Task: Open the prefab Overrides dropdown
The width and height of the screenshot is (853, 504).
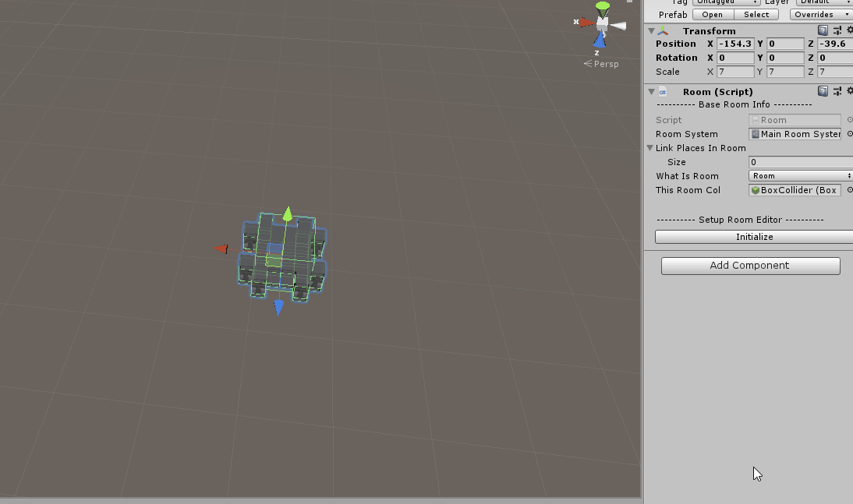Action: tap(820, 14)
